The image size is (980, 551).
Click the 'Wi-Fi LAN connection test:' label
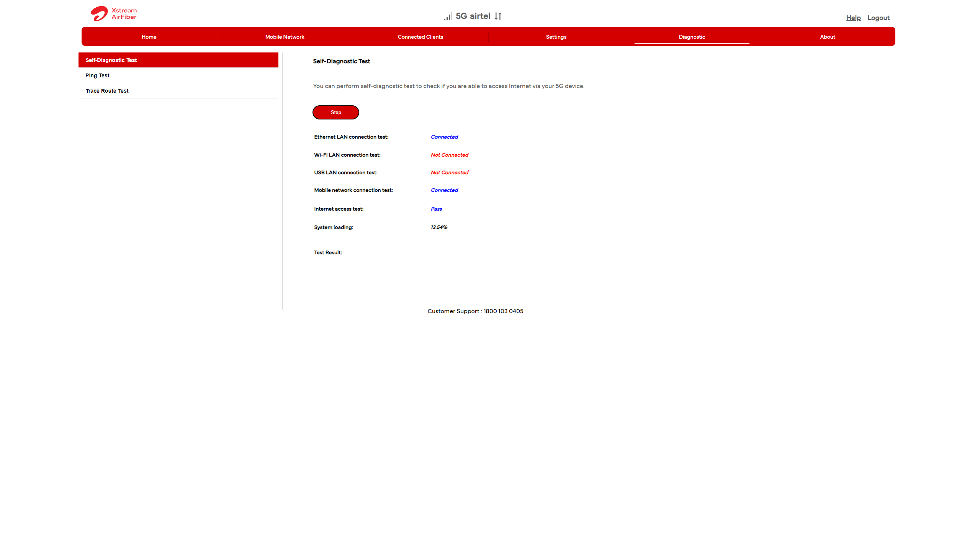347,155
